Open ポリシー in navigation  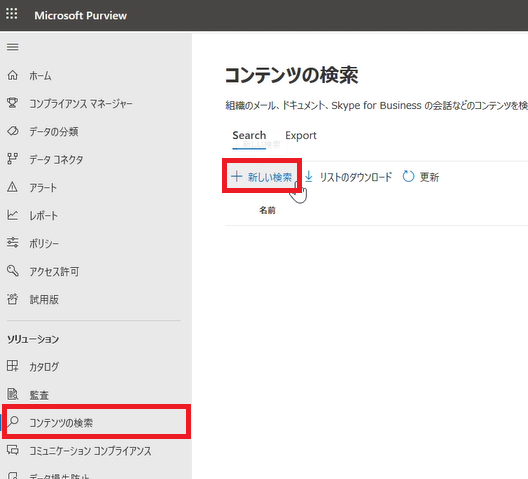tap(44, 244)
